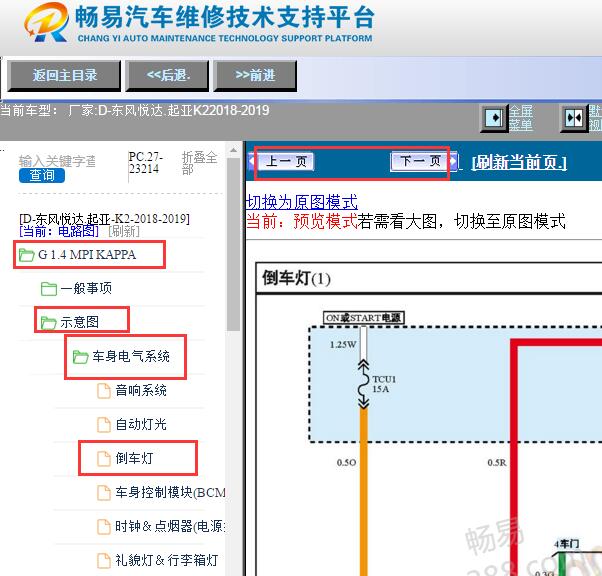This screenshot has width=602, height=576.
Task: Click 当前：电路图 link
Action: pyautogui.click(x=59, y=231)
